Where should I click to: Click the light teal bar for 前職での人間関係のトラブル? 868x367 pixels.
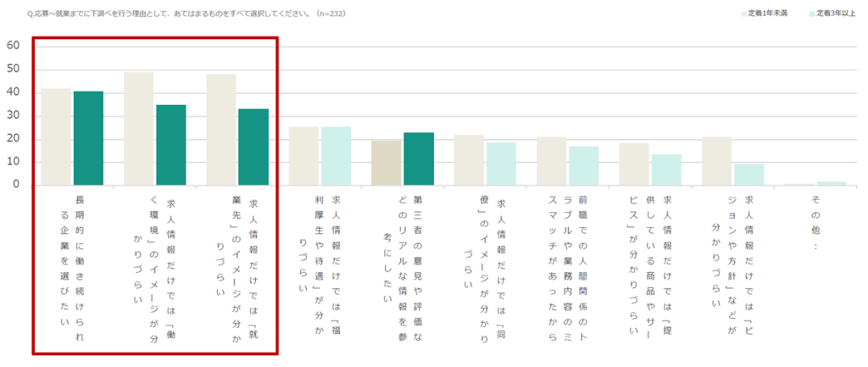tap(583, 165)
